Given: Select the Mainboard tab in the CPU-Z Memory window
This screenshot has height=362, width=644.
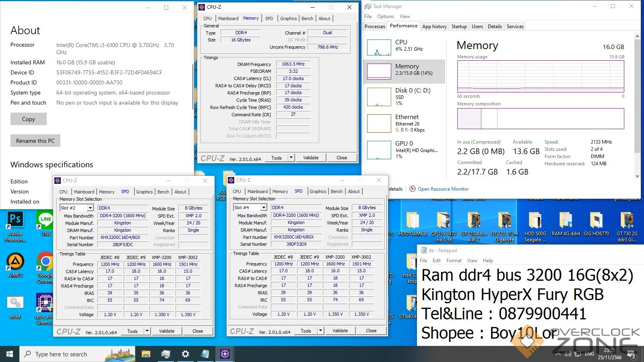Looking at the screenshot, I should [x=228, y=19].
